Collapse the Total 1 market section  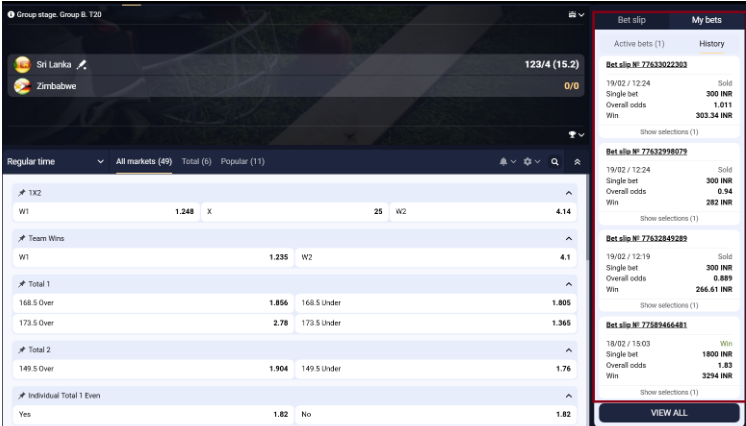pyautogui.click(x=570, y=284)
